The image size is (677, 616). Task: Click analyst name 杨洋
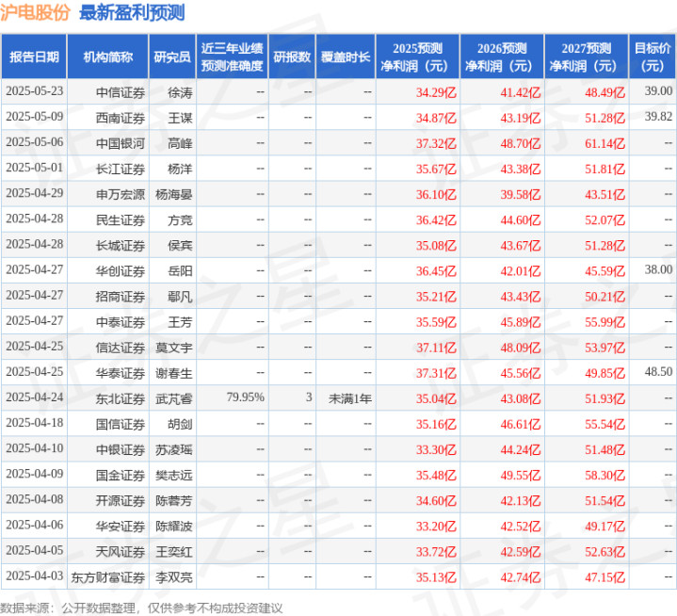point(180,169)
